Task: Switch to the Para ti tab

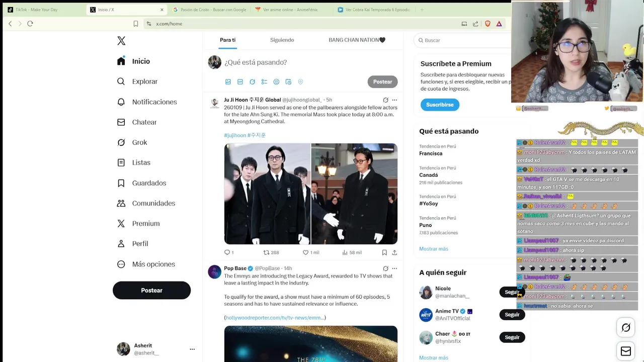Action: [x=227, y=40]
